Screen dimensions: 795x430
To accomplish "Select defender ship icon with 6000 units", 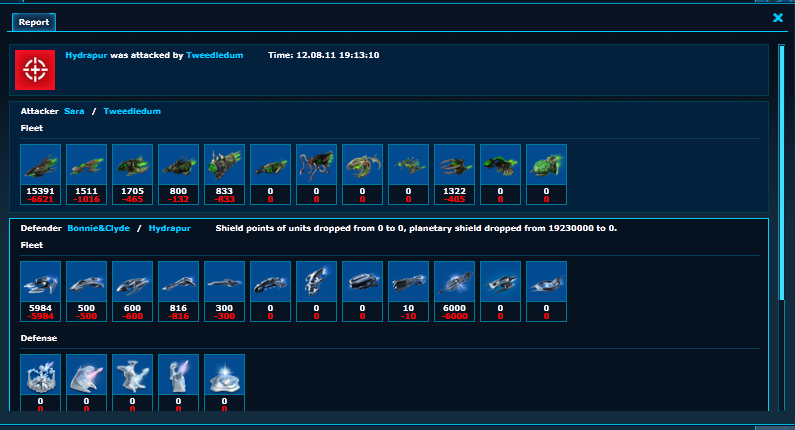I will click(454, 282).
